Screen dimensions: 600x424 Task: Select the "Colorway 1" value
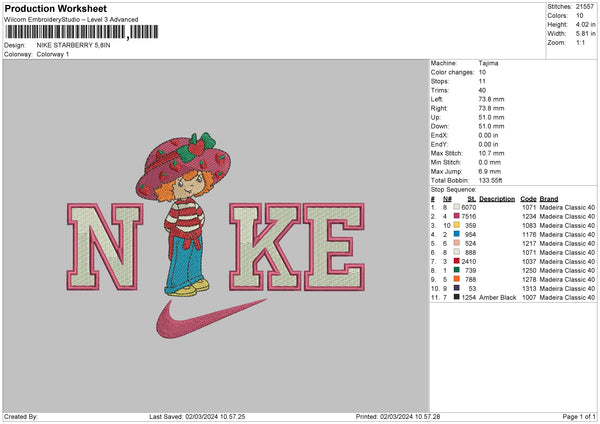(53, 54)
